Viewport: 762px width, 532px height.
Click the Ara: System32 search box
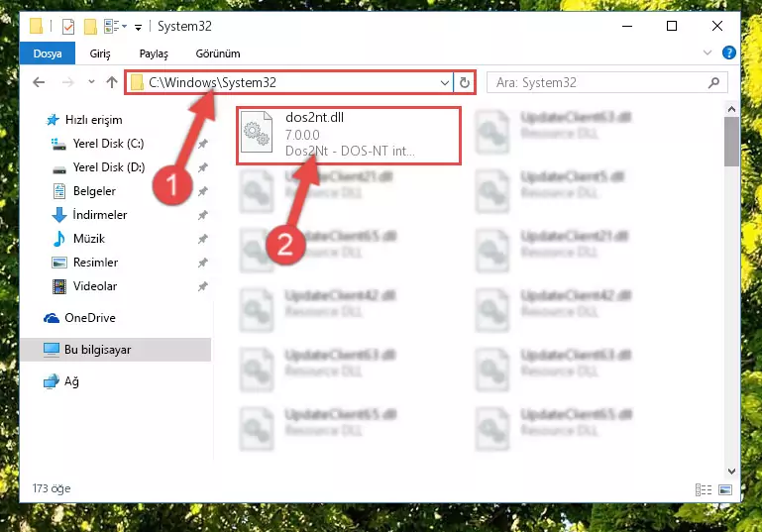pos(607,82)
